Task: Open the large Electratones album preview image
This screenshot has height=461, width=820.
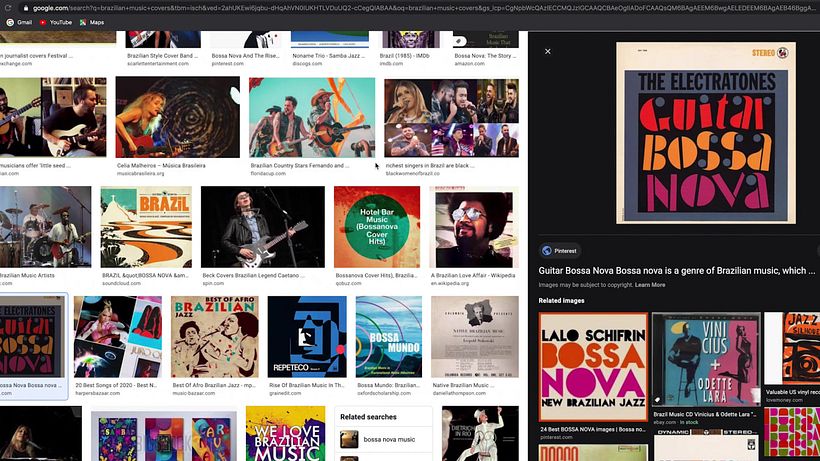Action: (705, 133)
